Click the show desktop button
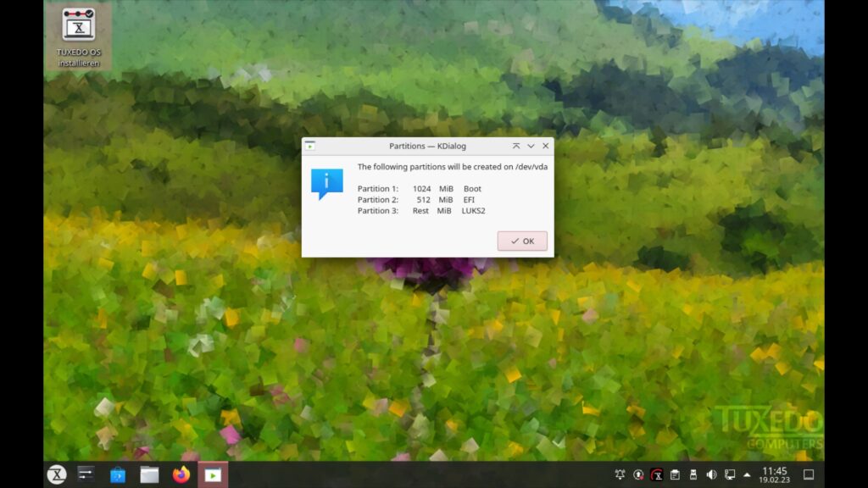Image resolution: width=868 pixels, height=488 pixels. coord(809,474)
